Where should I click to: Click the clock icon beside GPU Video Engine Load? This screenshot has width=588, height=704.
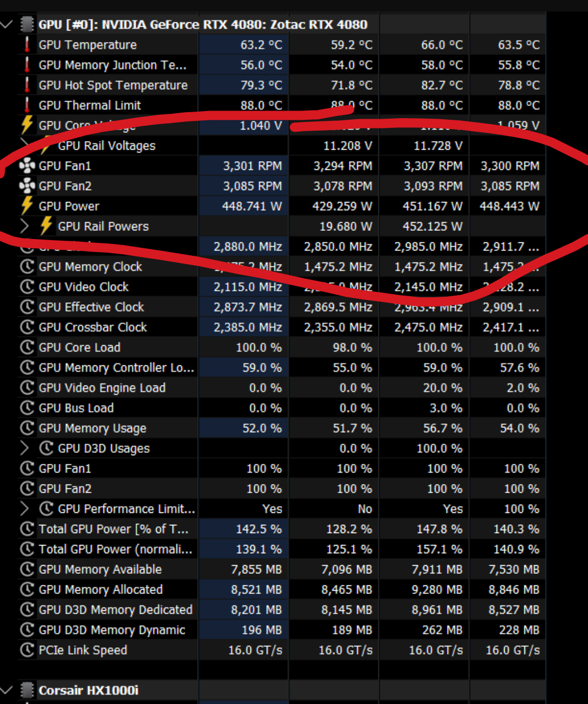[x=27, y=388]
